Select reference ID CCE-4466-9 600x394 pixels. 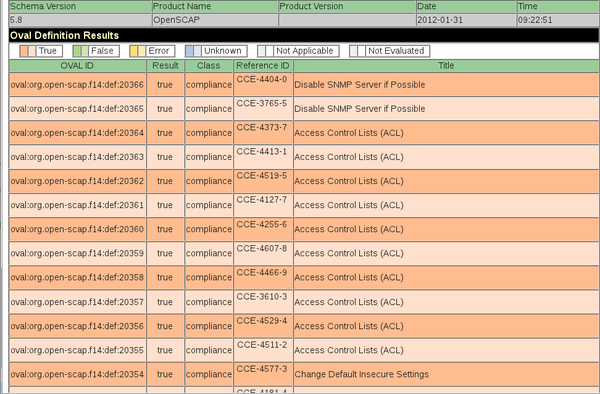[x=262, y=272]
